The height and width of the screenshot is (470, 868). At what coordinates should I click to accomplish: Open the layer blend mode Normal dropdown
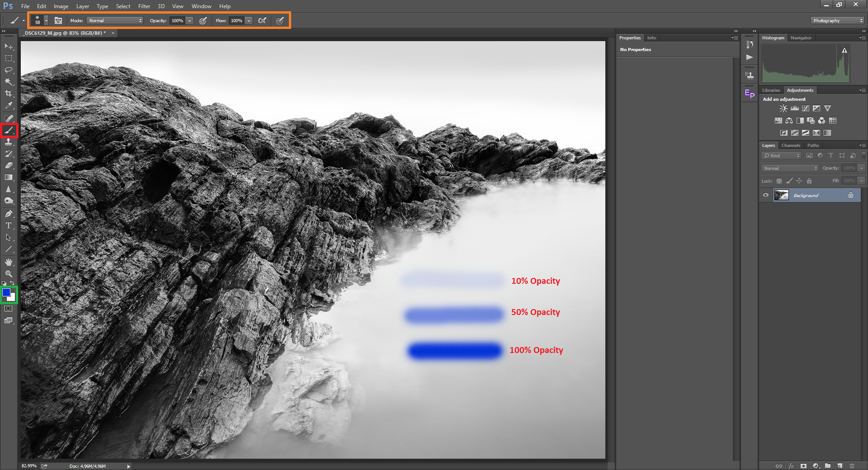pyautogui.click(x=790, y=168)
